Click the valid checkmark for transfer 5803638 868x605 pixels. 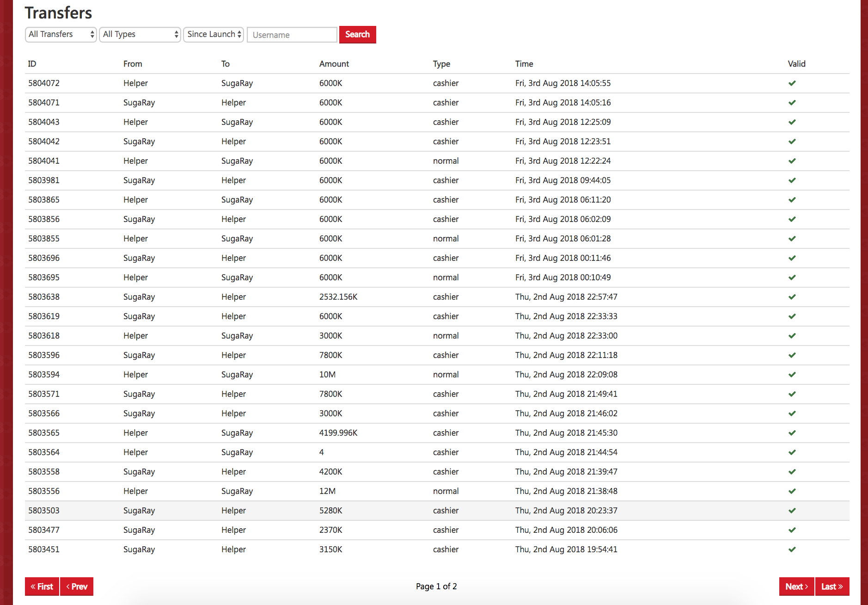click(x=792, y=297)
